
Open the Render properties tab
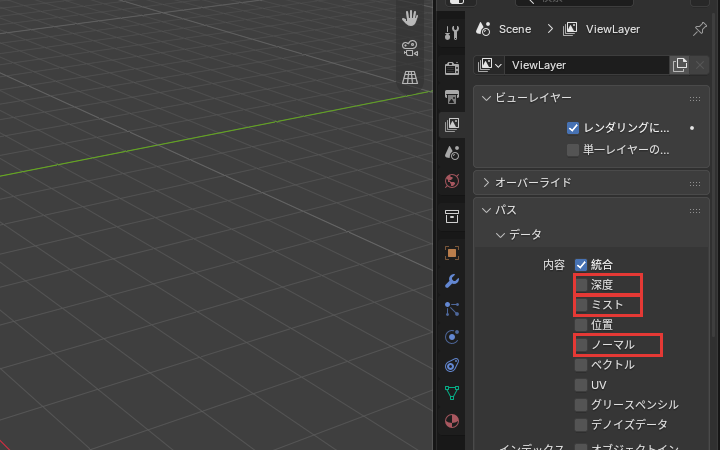(x=452, y=68)
